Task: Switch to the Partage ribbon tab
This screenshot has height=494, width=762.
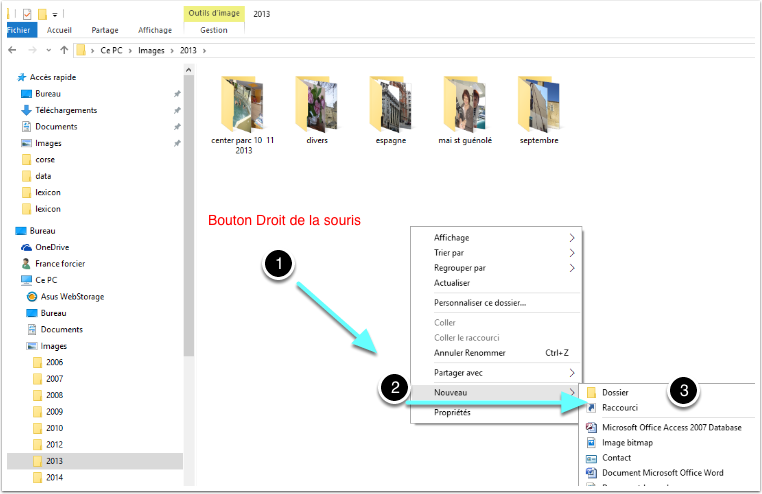Action: [x=105, y=30]
